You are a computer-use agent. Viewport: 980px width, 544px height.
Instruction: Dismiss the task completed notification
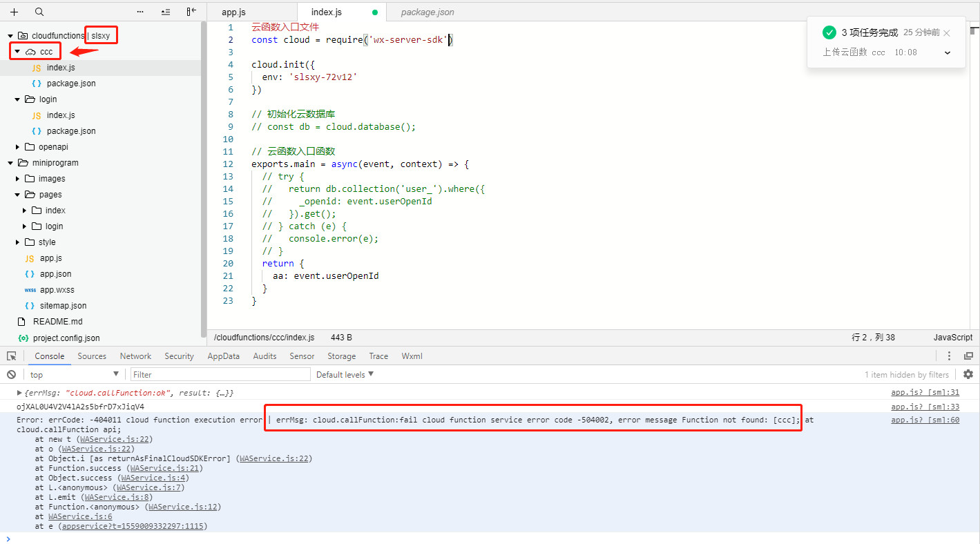coord(947,33)
